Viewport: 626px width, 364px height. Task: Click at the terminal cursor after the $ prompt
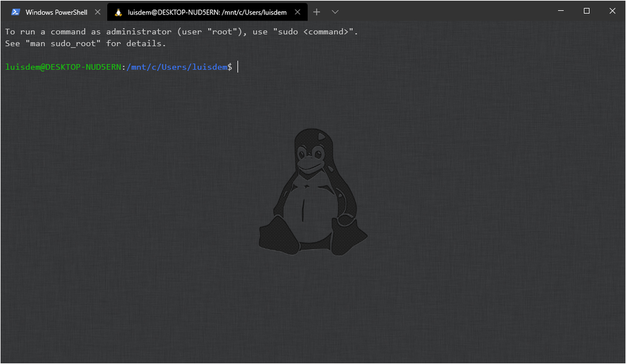pos(238,67)
